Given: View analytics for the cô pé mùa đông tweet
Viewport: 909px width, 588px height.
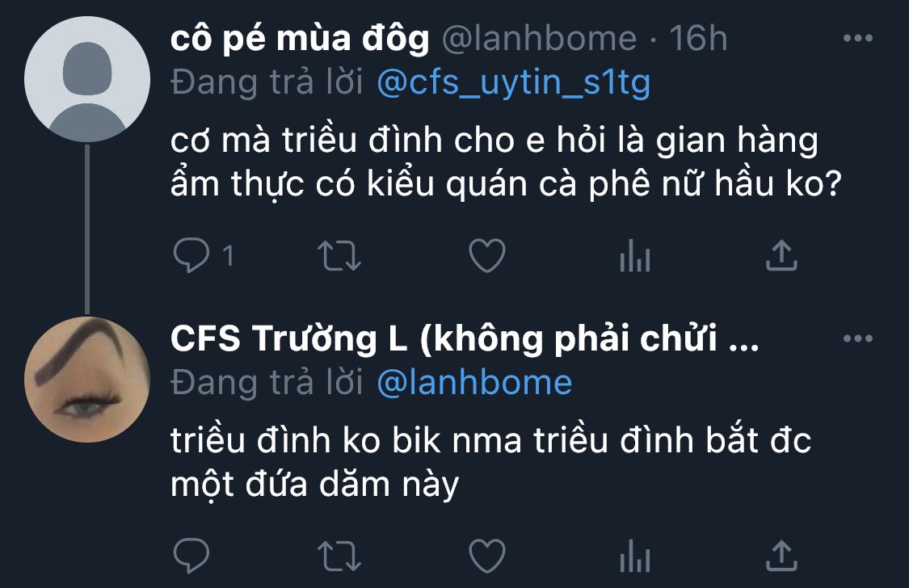Looking at the screenshot, I should [635, 255].
